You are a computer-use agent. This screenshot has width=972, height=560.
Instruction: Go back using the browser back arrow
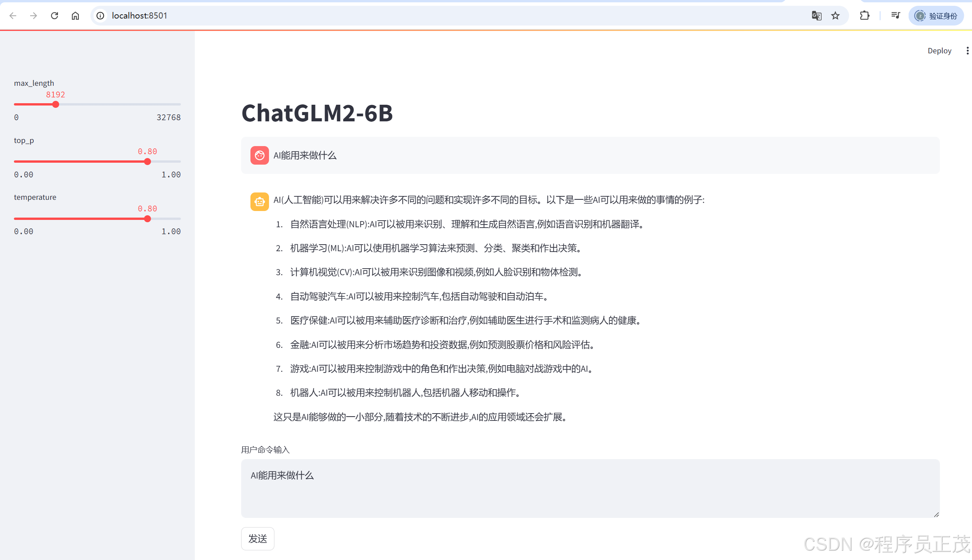[13, 15]
